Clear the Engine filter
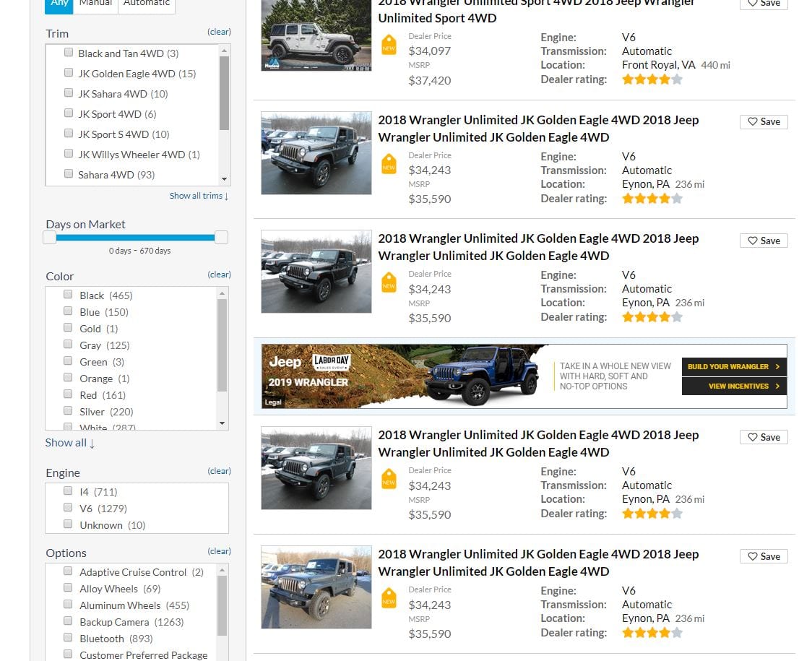This screenshot has width=812, height=661. coord(219,471)
